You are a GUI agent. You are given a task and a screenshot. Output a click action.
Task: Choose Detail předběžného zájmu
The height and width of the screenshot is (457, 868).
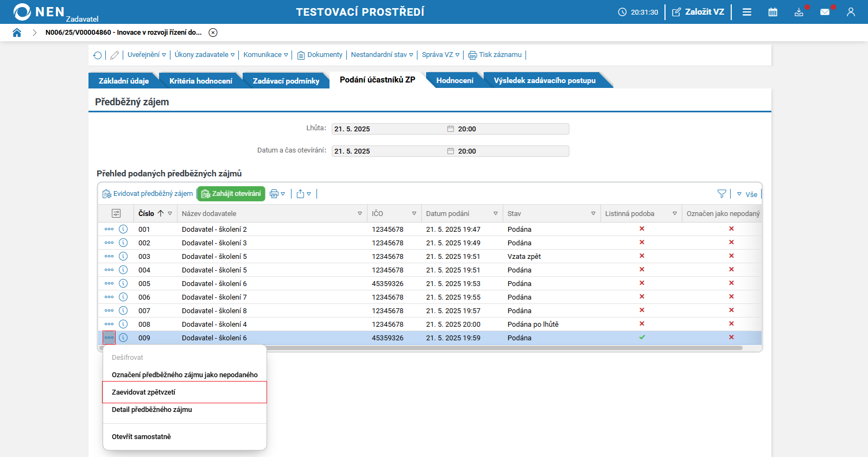click(x=185, y=410)
